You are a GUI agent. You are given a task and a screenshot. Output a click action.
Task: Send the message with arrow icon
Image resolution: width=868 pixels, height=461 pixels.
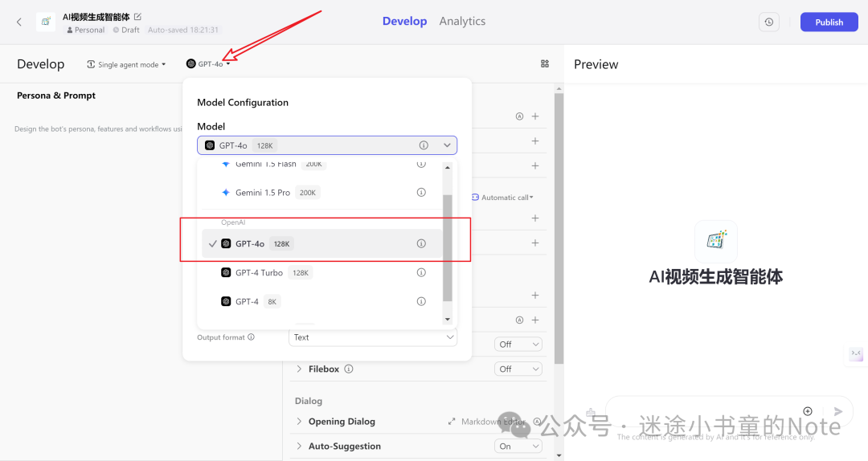tap(838, 411)
